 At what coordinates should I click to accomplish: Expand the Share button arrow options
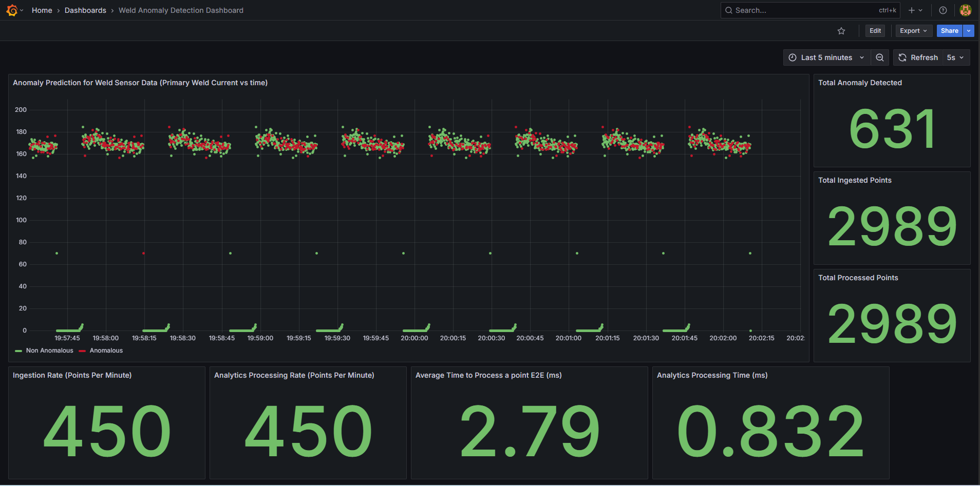969,31
